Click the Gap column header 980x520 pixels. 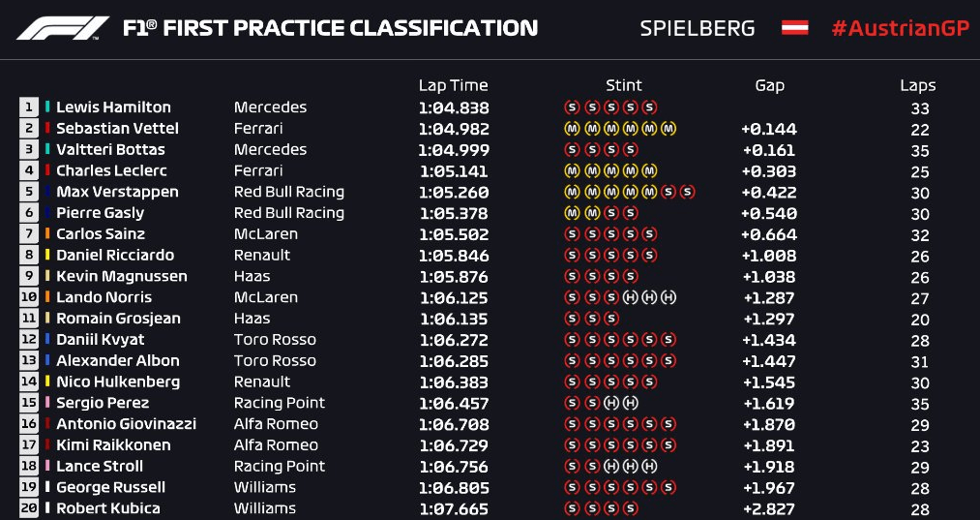pos(769,86)
